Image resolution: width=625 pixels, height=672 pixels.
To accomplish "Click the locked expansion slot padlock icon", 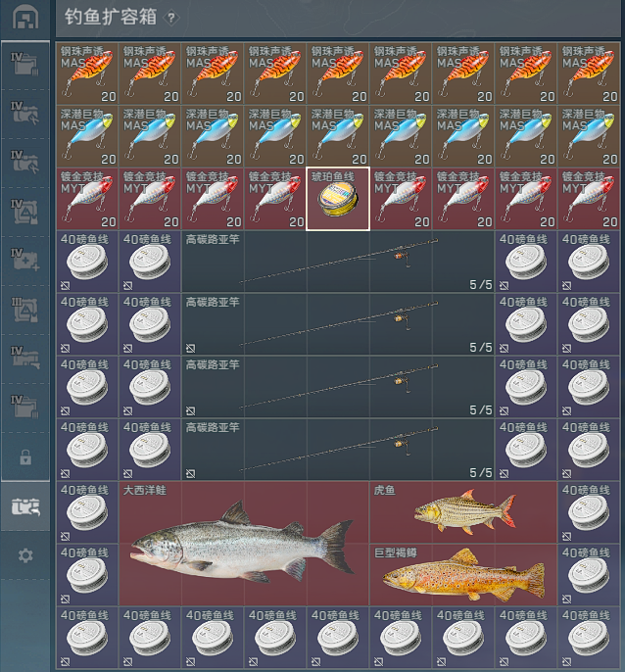I will click(x=25, y=456).
